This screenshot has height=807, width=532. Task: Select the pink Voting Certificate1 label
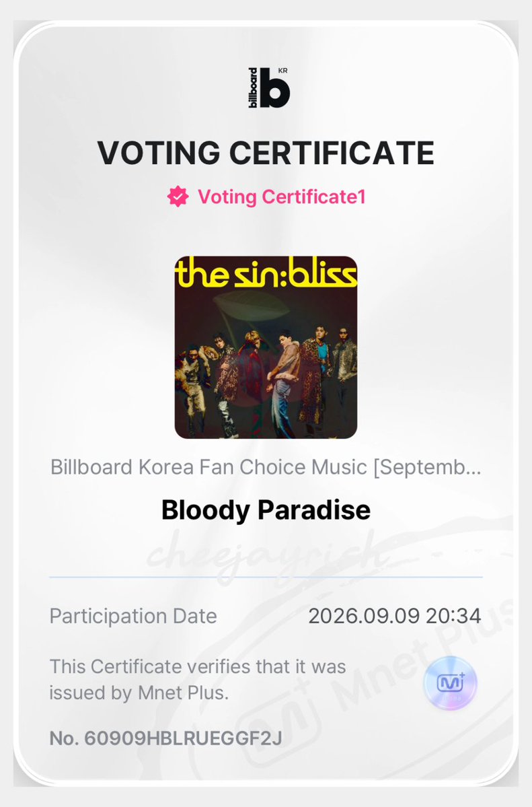(281, 197)
